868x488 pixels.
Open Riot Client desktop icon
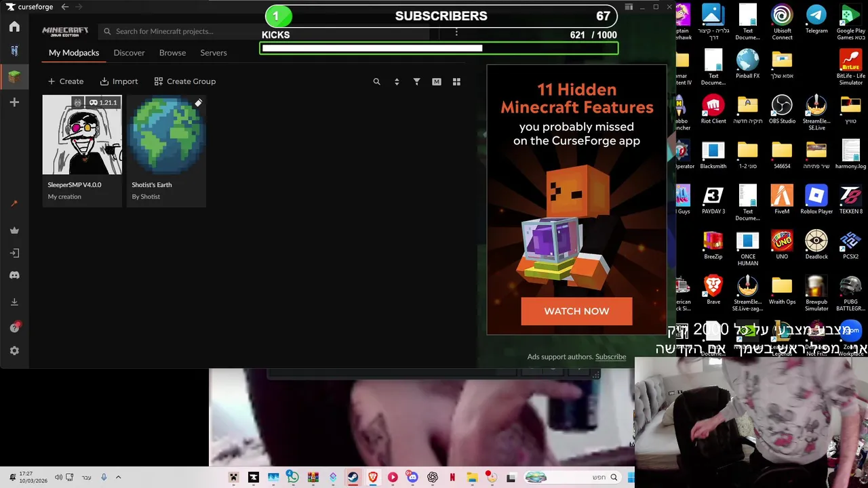pyautogui.click(x=713, y=110)
